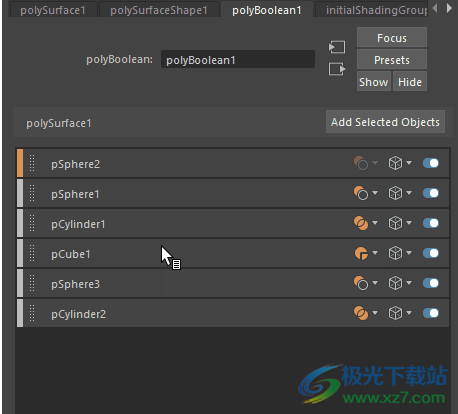Click the drag handle of pSphere2 row
Screen dimensions: 458x414
click(32, 163)
